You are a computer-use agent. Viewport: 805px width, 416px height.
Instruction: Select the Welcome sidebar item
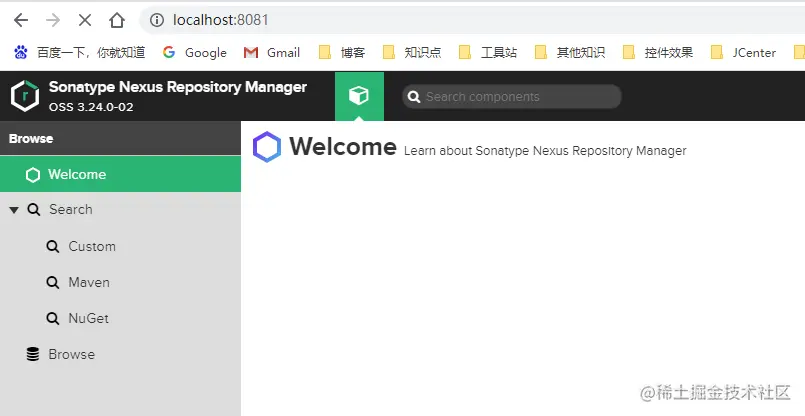pyautogui.click(x=120, y=174)
